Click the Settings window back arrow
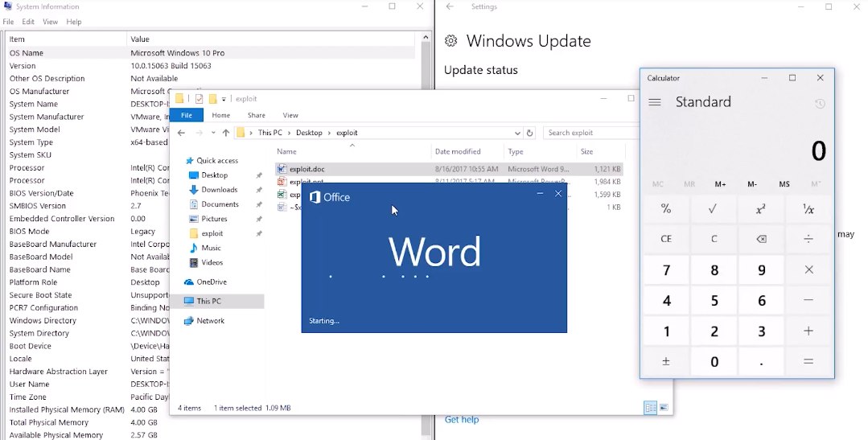Image resolution: width=868 pixels, height=440 pixels. [450, 6]
